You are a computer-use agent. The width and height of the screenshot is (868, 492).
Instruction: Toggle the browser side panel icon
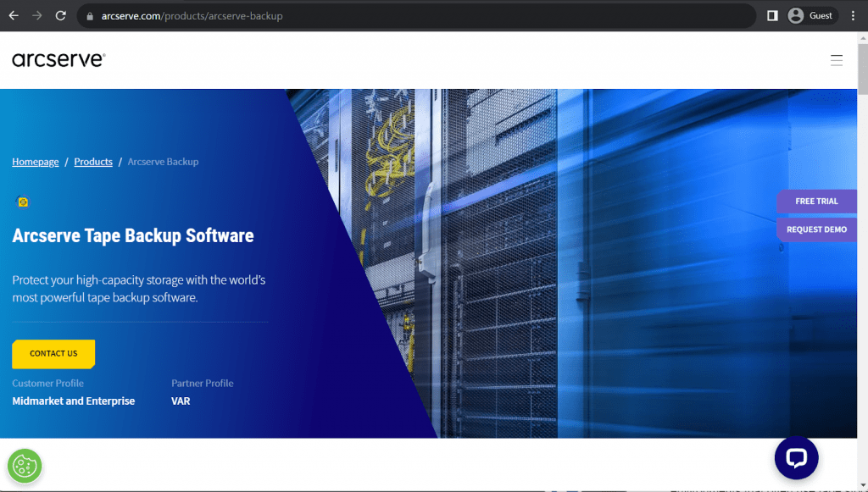point(772,15)
